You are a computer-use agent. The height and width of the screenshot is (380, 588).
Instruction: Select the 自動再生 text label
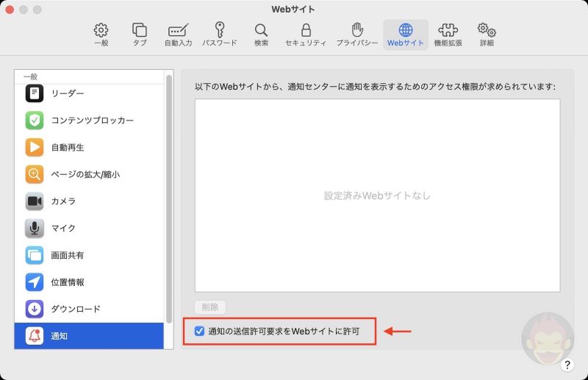coord(68,147)
